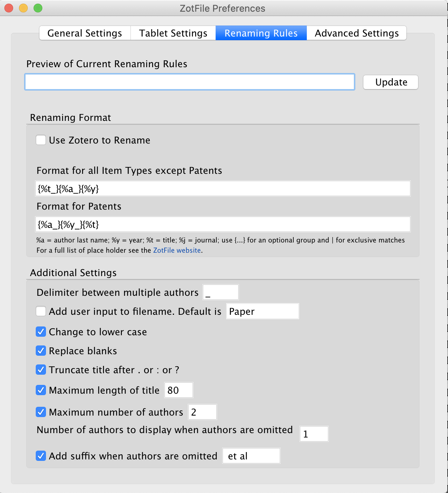Open the Tablet Settings tab
Screen dimensions: 448x493
(173, 33)
